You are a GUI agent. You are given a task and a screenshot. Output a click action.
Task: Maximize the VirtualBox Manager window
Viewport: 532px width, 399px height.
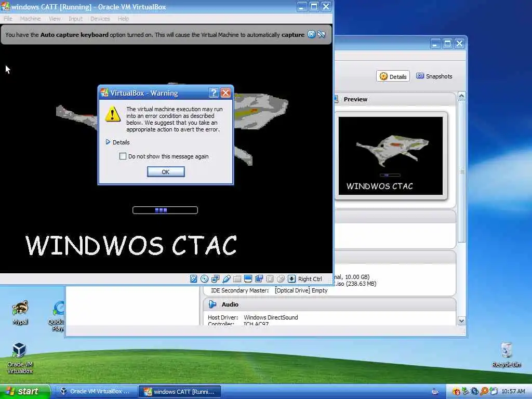point(447,44)
